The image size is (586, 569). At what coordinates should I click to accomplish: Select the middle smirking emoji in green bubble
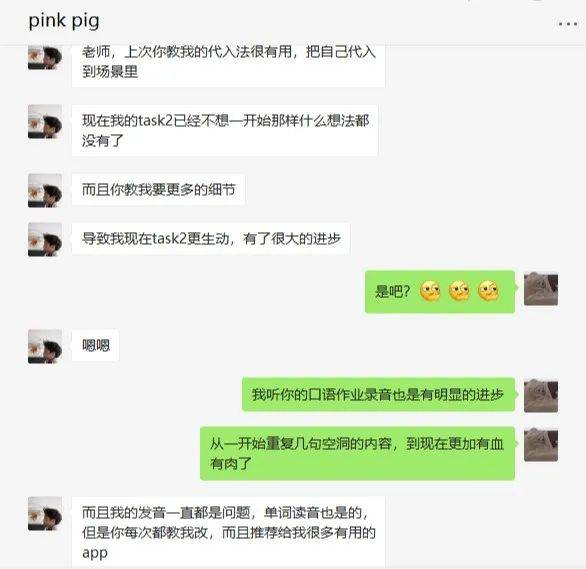459,291
